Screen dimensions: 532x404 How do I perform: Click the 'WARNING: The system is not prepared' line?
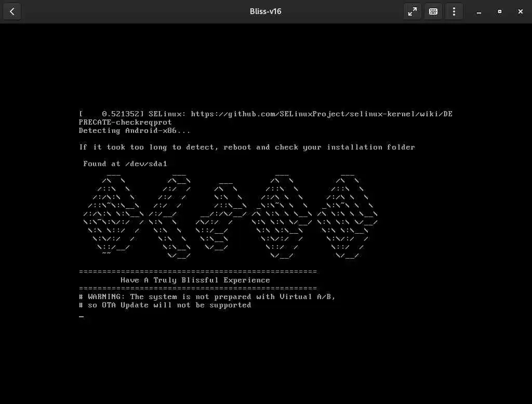[x=207, y=297]
